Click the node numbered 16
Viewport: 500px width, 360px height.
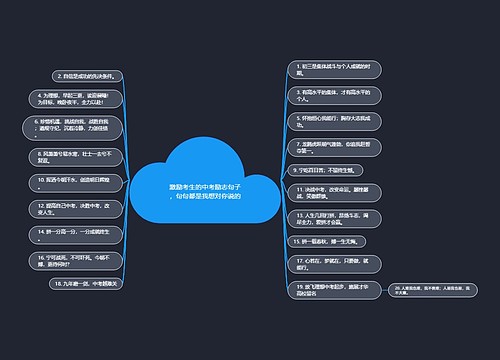(x=76, y=261)
